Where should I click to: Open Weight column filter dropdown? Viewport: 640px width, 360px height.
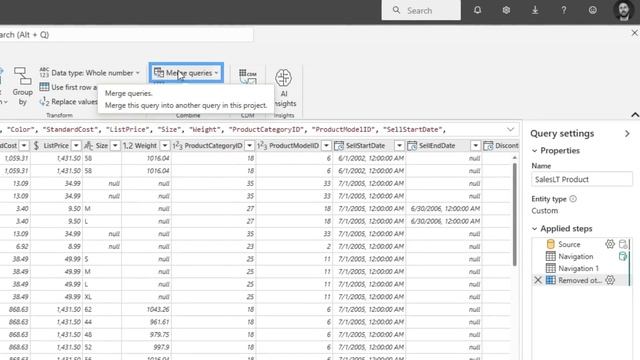164,145
